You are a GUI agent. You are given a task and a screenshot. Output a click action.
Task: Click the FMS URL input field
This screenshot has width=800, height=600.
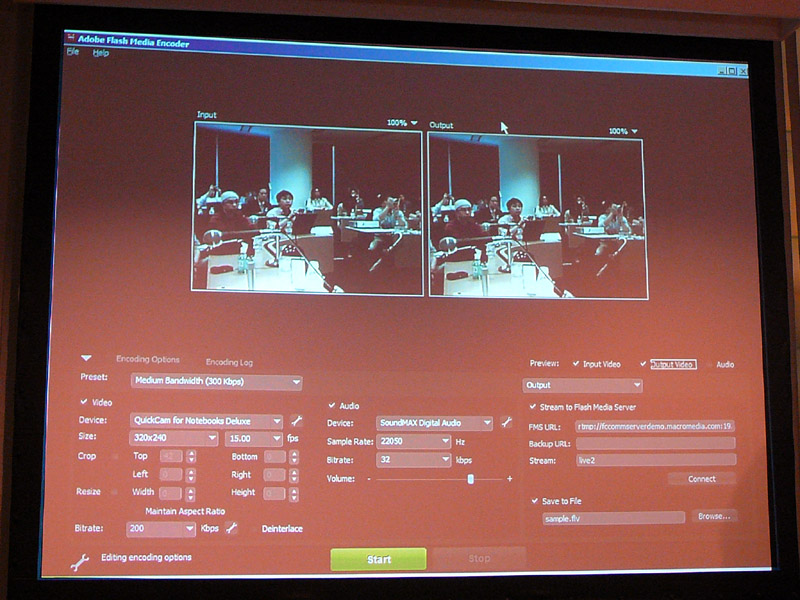point(655,426)
